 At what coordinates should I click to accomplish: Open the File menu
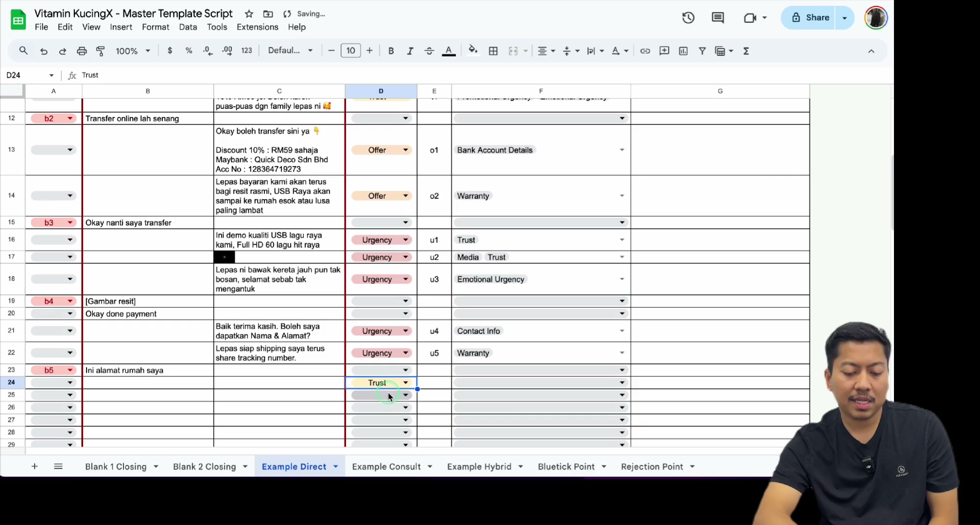click(x=41, y=27)
